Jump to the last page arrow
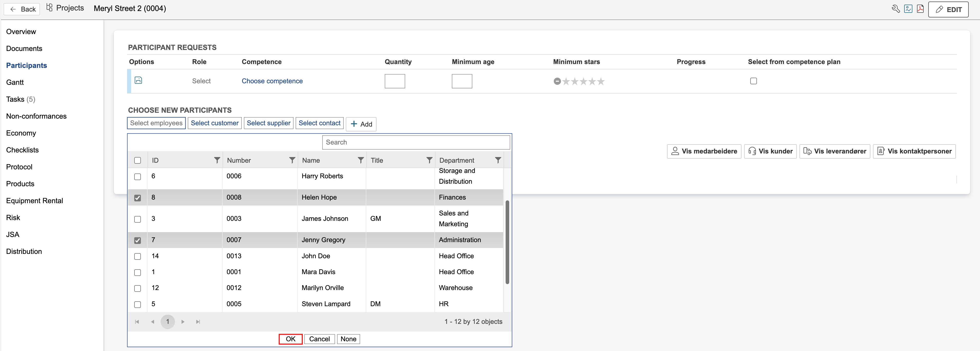This screenshot has height=351, width=980. 198,322
